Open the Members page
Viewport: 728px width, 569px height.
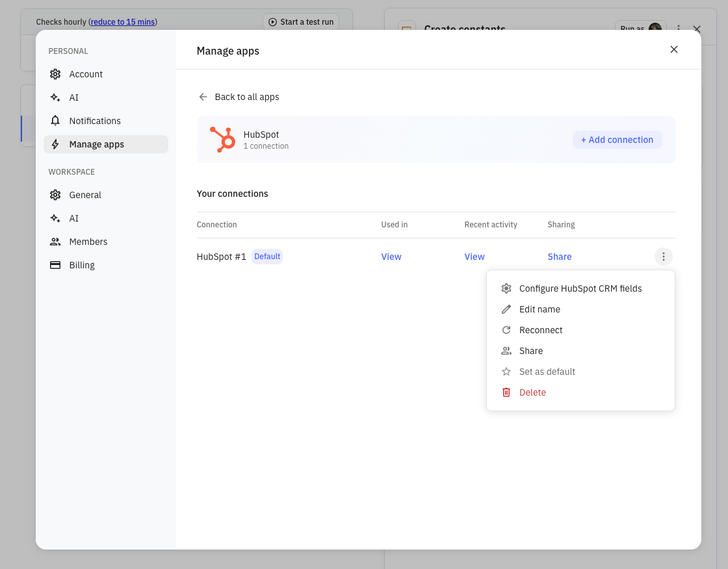(x=88, y=242)
